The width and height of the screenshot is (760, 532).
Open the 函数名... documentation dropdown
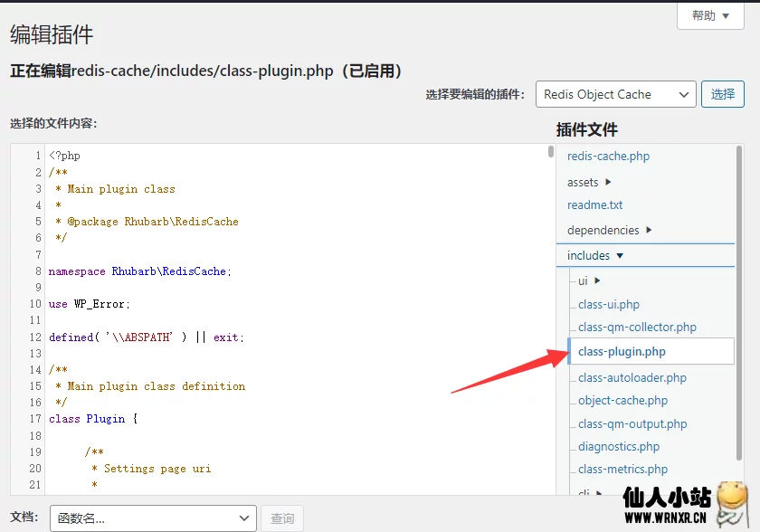(x=153, y=518)
